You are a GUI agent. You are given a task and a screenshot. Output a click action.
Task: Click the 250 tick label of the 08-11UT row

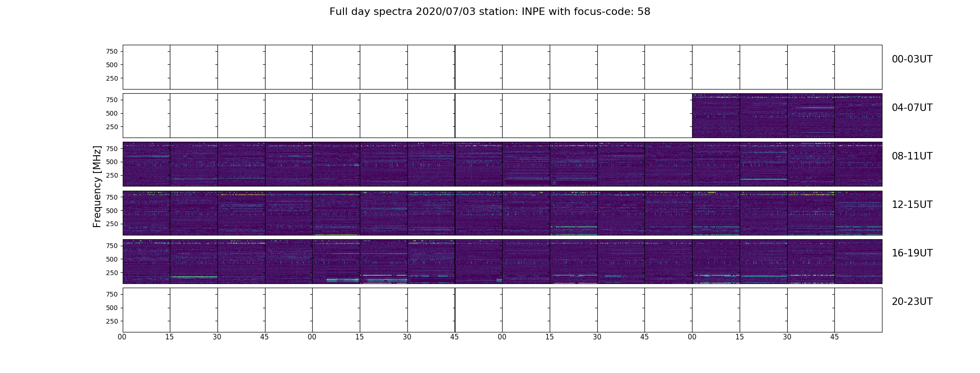click(112, 175)
